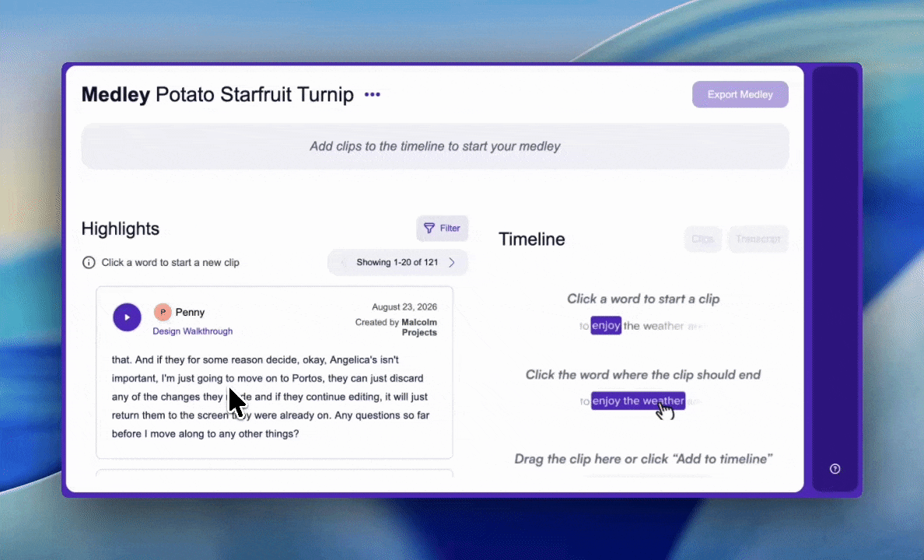
Task: Switch to the Transcript tab
Action: click(x=758, y=239)
